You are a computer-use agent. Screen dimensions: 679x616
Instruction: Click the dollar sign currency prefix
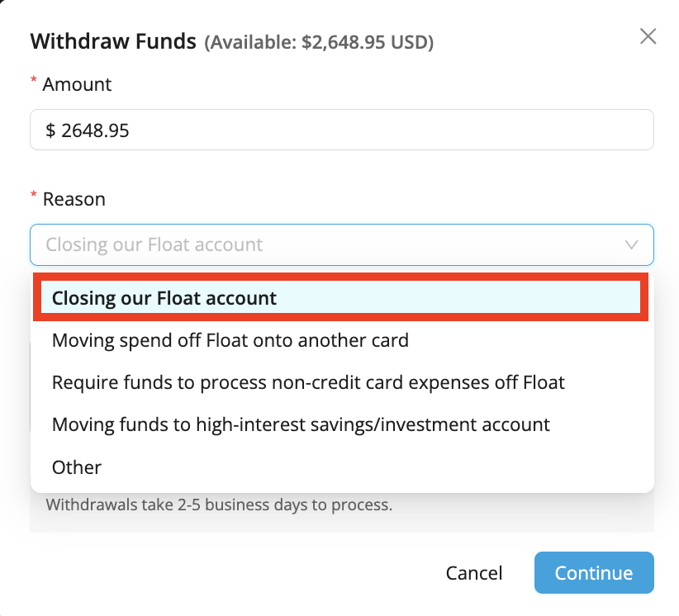(x=50, y=130)
